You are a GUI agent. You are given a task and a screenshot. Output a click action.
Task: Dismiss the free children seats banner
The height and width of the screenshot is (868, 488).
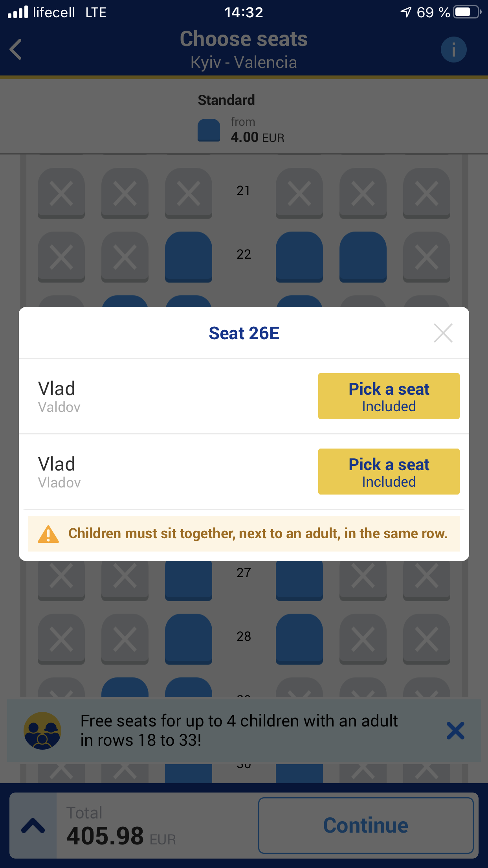click(x=455, y=730)
